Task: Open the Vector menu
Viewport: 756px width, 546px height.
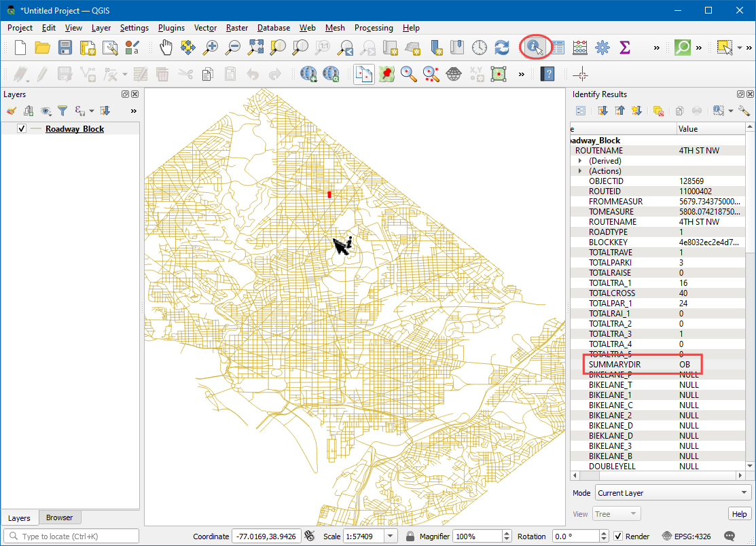Action: (x=205, y=28)
